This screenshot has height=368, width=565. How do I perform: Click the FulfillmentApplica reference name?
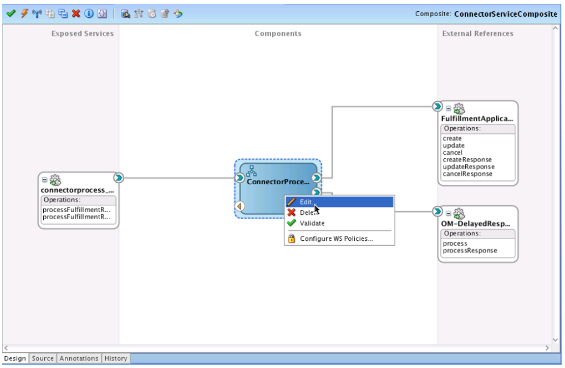click(x=477, y=119)
